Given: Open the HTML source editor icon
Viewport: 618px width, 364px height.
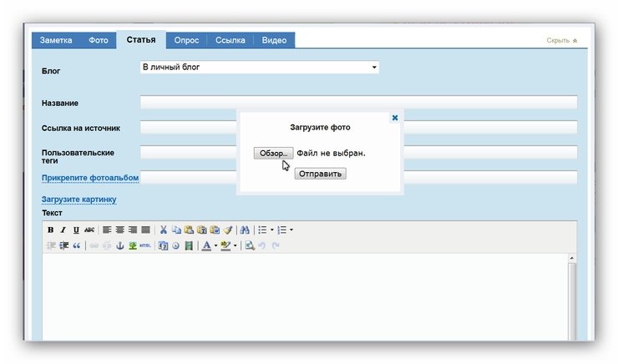Looking at the screenshot, I should pyautogui.click(x=145, y=245).
